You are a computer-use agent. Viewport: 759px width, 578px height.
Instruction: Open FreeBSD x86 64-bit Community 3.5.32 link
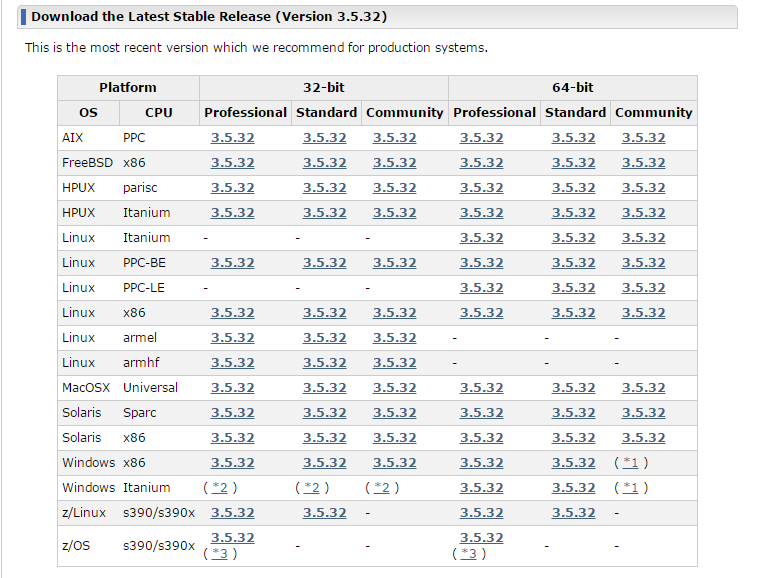pos(643,163)
